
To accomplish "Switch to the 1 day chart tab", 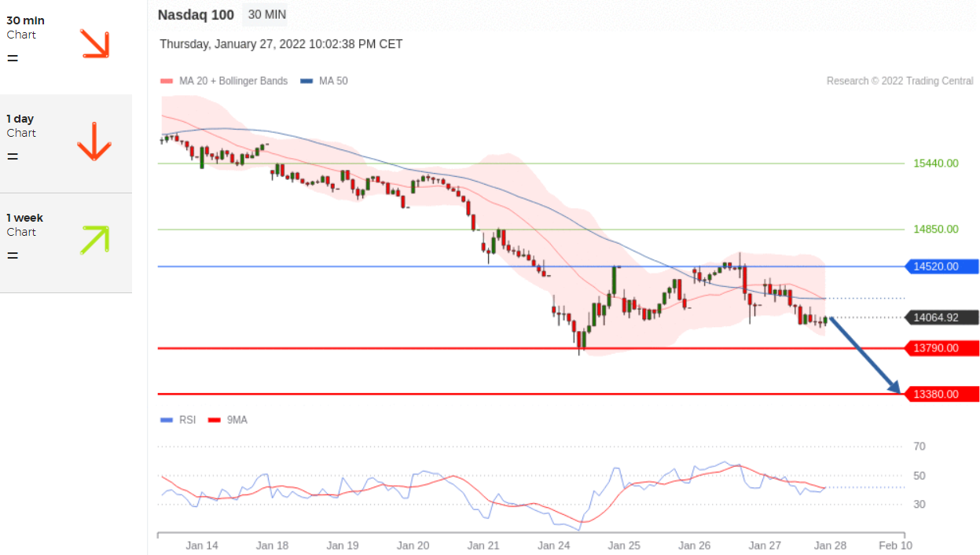I will (x=66, y=144).
